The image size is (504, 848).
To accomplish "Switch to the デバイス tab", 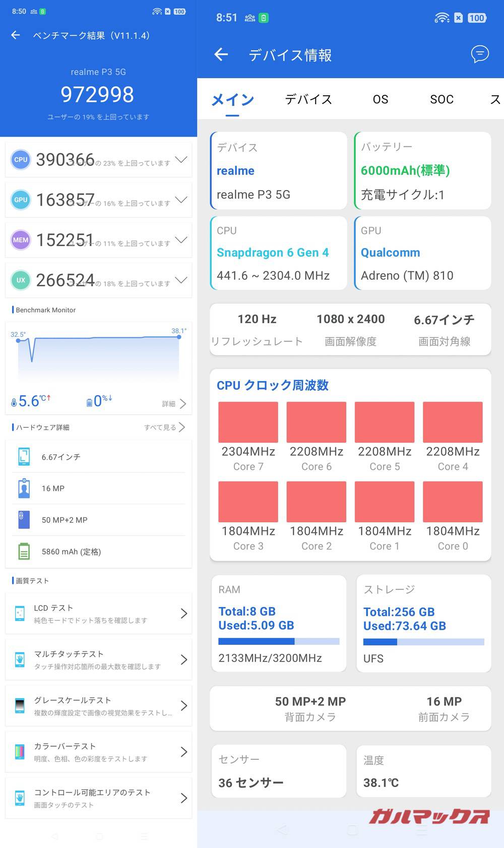I will click(x=308, y=99).
